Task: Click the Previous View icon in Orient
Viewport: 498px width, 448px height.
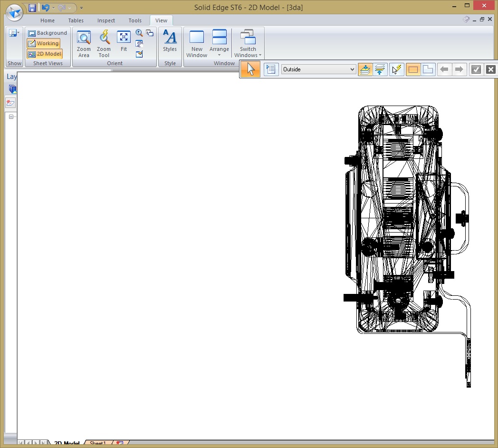Action: click(150, 33)
